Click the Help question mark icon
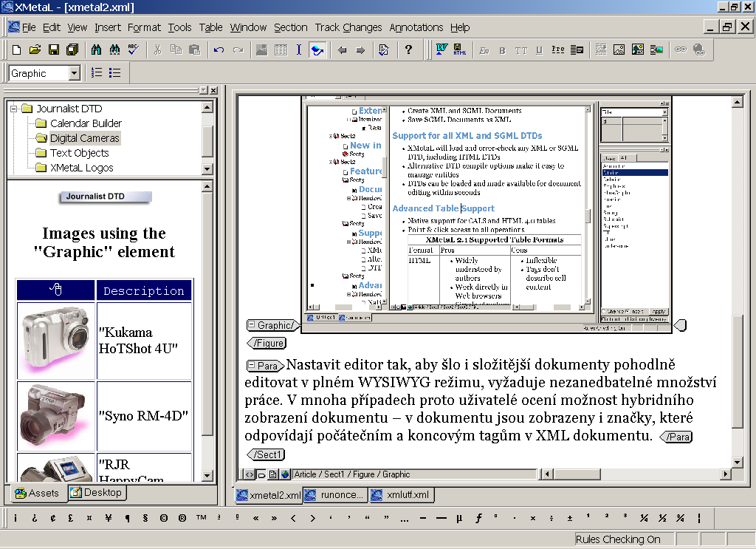The height and width of the screenshot is (549, 756). 408,50
